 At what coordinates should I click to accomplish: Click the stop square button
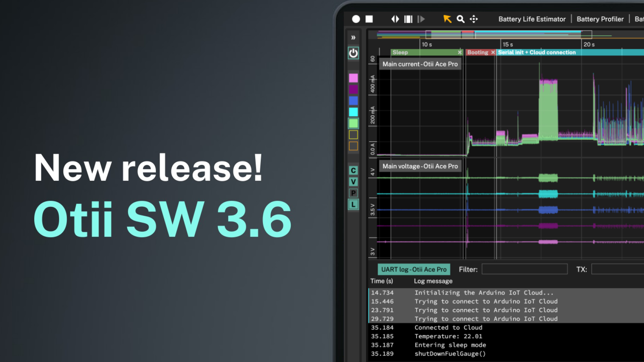(369, 19)
